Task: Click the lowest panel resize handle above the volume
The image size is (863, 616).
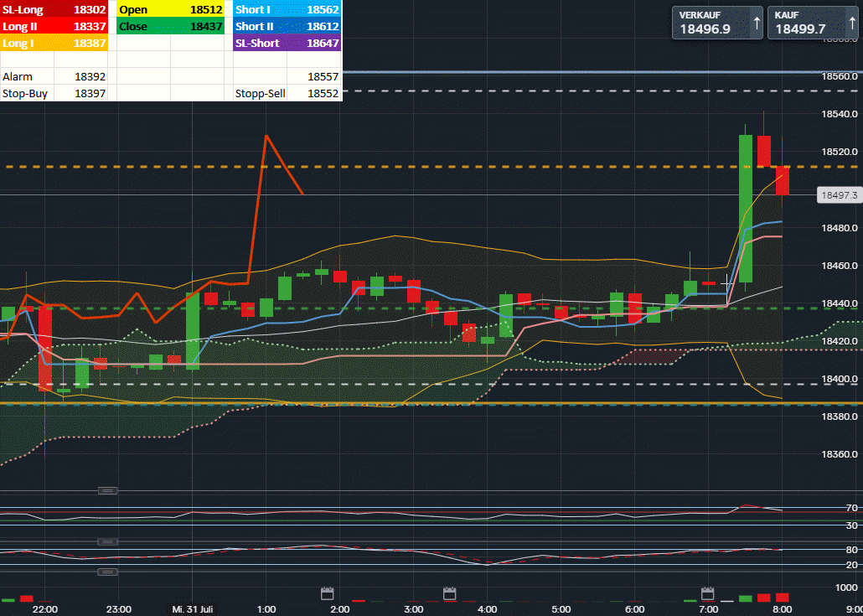Action: point(107,572)
